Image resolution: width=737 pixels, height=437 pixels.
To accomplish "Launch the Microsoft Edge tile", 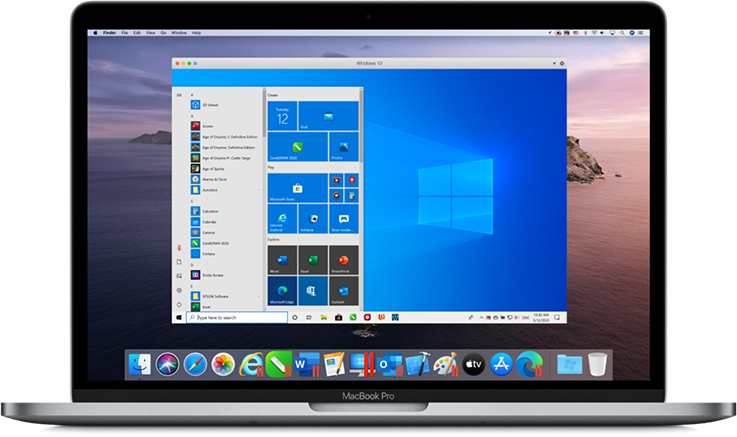I will [x=282, y=291].
